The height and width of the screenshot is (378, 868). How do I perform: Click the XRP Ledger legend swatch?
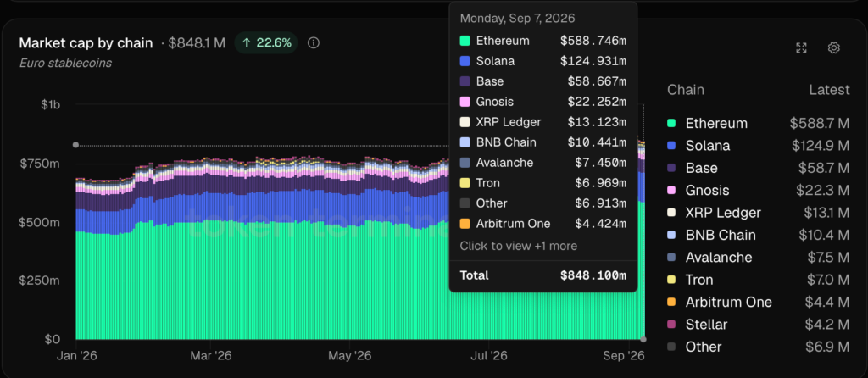pos(671,213)
